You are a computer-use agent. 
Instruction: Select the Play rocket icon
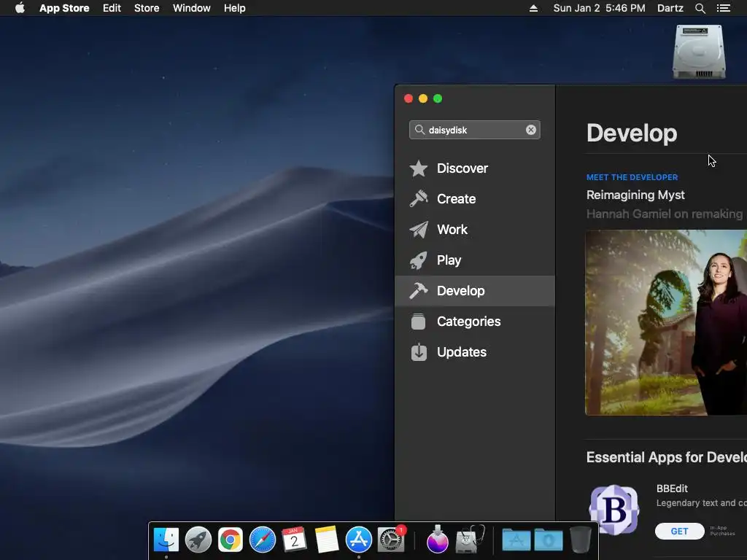[x=418, y=260]
